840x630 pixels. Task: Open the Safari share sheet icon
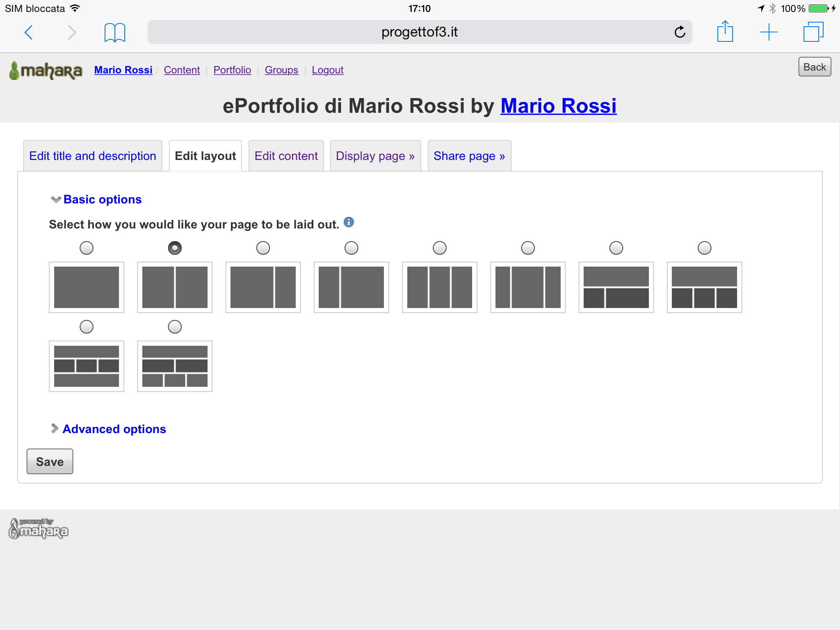(x=725, y=31)
